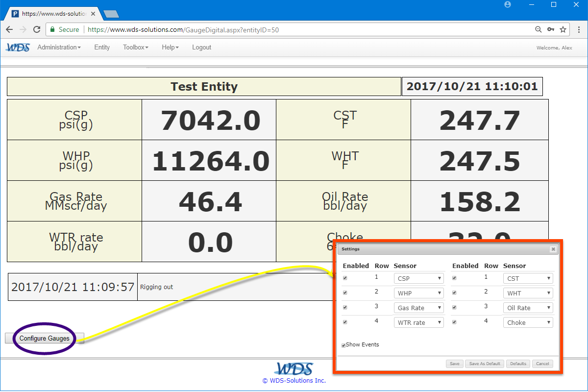Open the WHP sensor dropdown
Image resolution: width=588 pixels, height=392 pixels.
419,293
